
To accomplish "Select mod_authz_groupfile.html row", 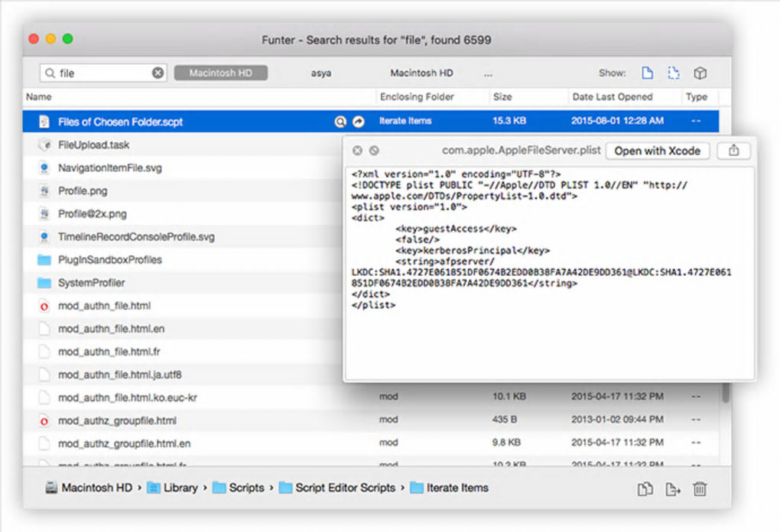I will [371, 420].
